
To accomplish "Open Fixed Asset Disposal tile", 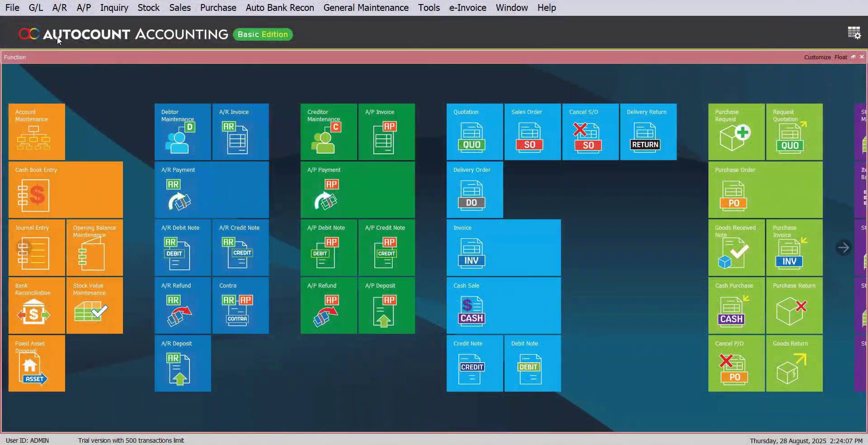I will [37, 363].
